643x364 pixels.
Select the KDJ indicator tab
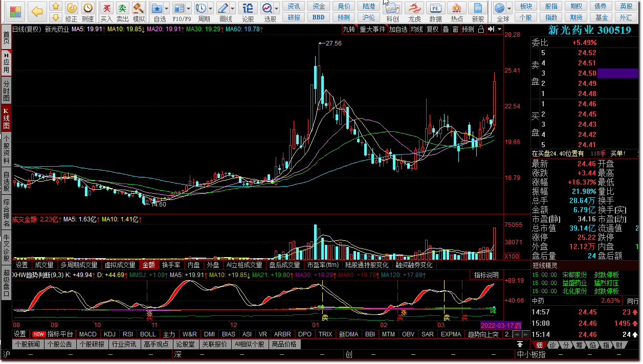pyautogui.click(x=110, y=334)
